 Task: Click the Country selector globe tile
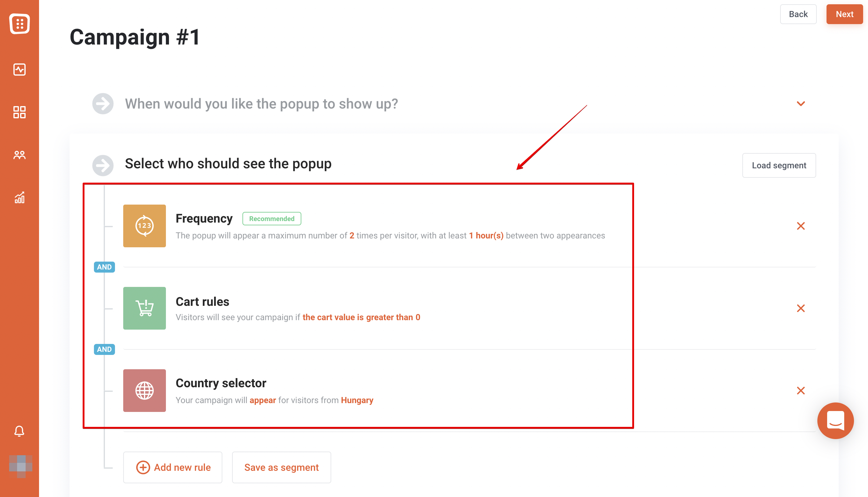pos(144,391)
